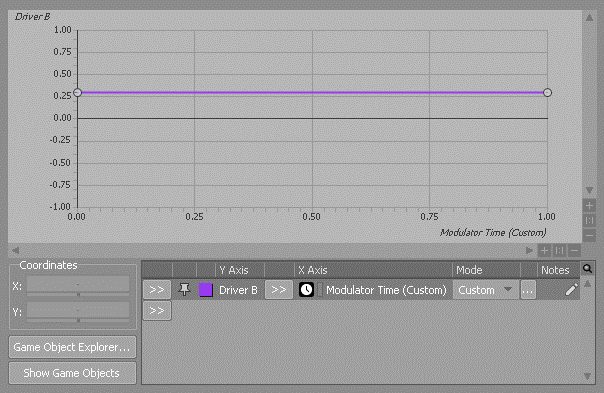The width and height of the screenshot is (604, 393).
Task: Click the list's scroll down arrow
Action: 587,376
